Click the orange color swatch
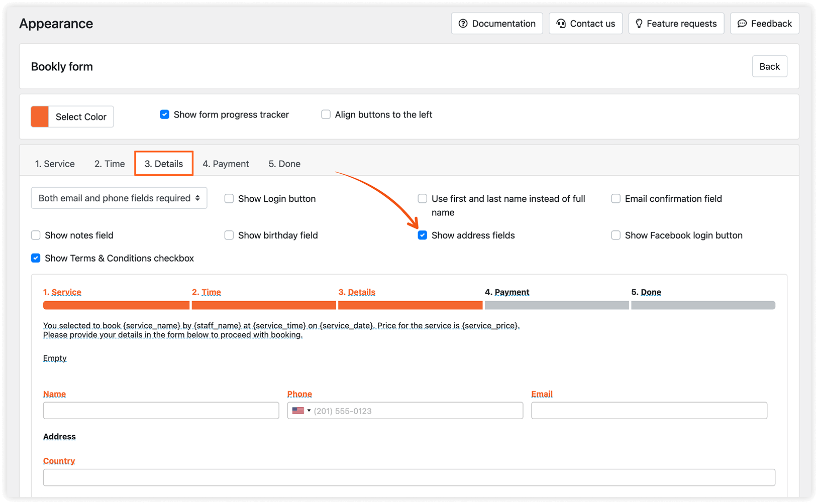The width and height of the screenshot is (818, 504). tap(40, 116)
